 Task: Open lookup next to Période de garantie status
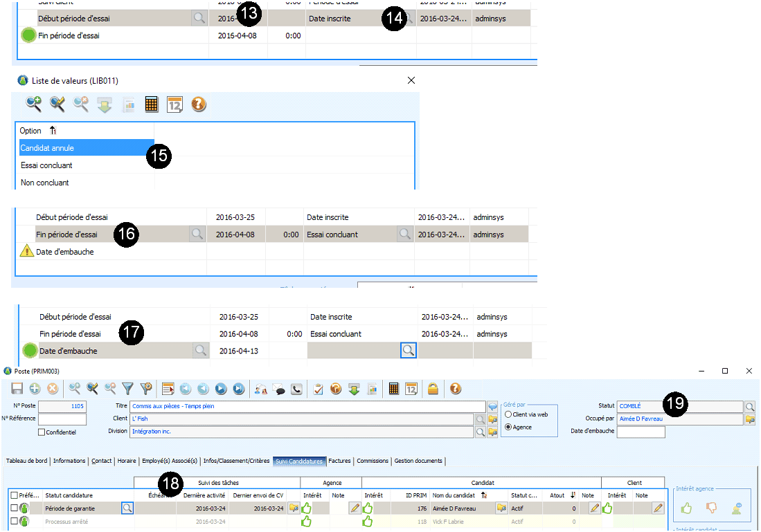click(127, 508)
